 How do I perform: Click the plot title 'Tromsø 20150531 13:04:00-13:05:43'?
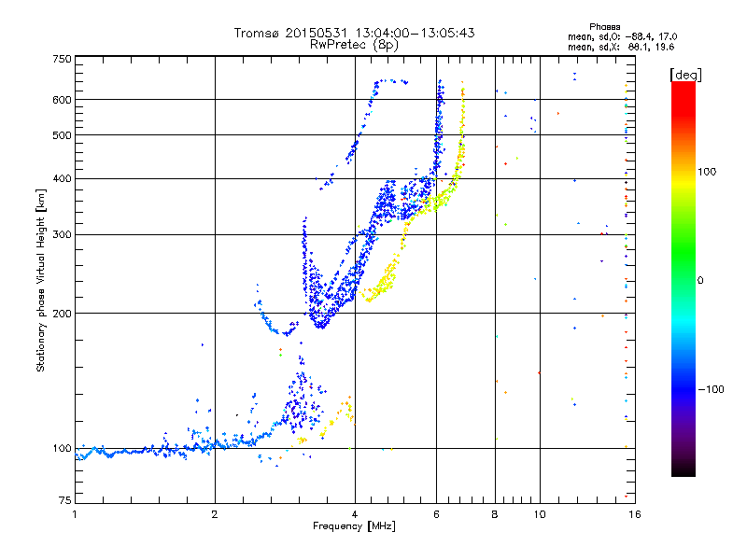tap(354, 33)
